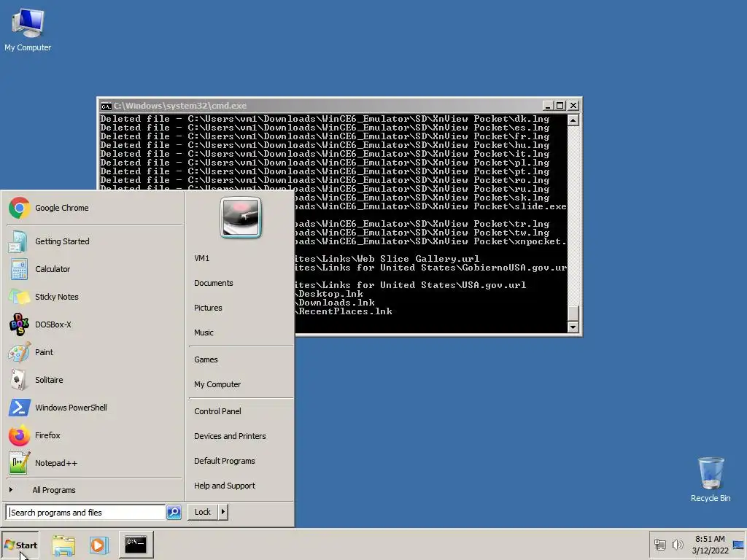
Task: Expand All Programs list
Action: pos(94,490)
